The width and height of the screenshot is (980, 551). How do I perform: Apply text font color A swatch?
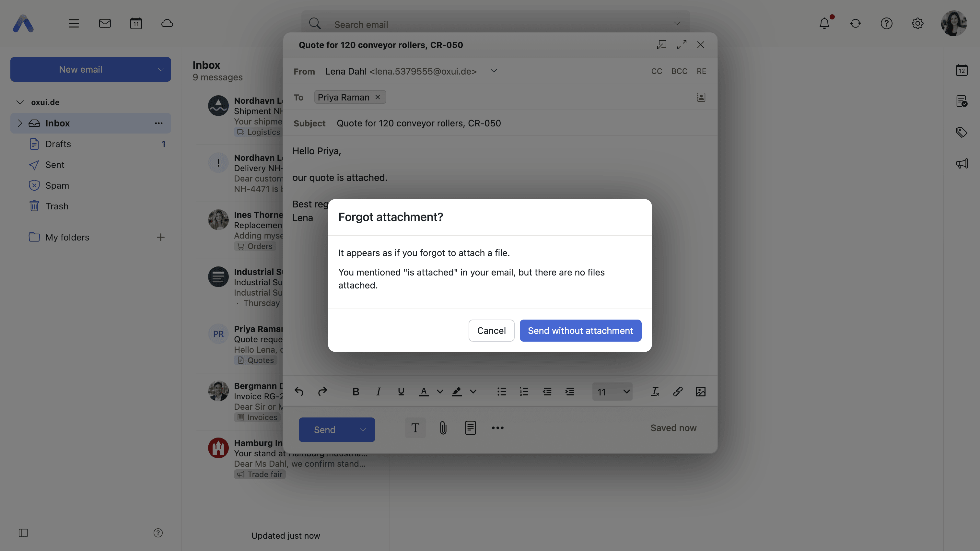tap(424, 391)
